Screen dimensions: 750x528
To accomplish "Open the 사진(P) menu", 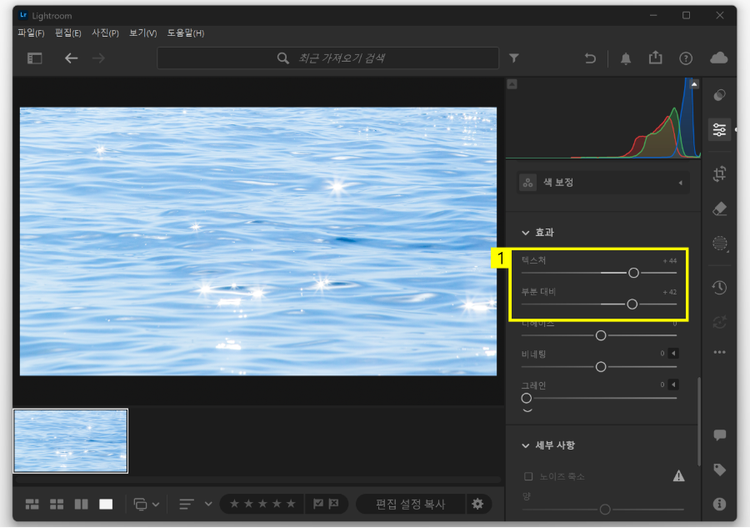I will coord(105,33).
